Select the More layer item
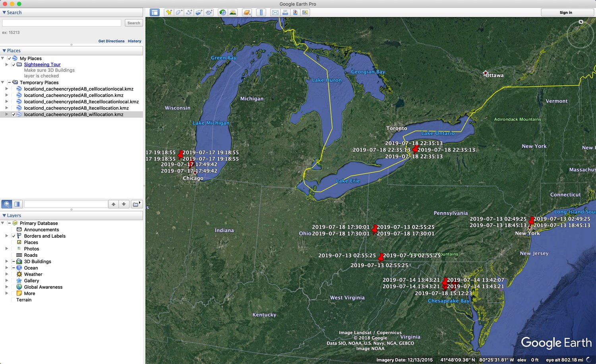Image resolution: width=596 pixels, height=364 pixels. click(x=29, y=293)
